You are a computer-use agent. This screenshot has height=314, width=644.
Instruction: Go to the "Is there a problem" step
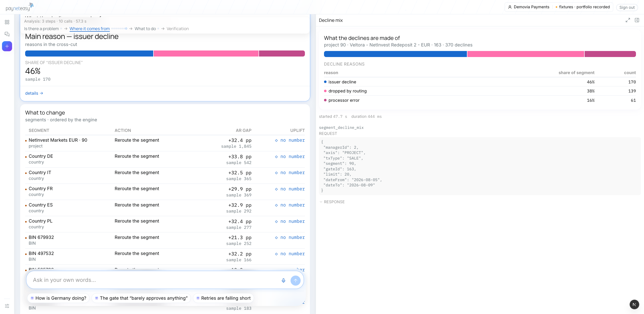[42, 29]
